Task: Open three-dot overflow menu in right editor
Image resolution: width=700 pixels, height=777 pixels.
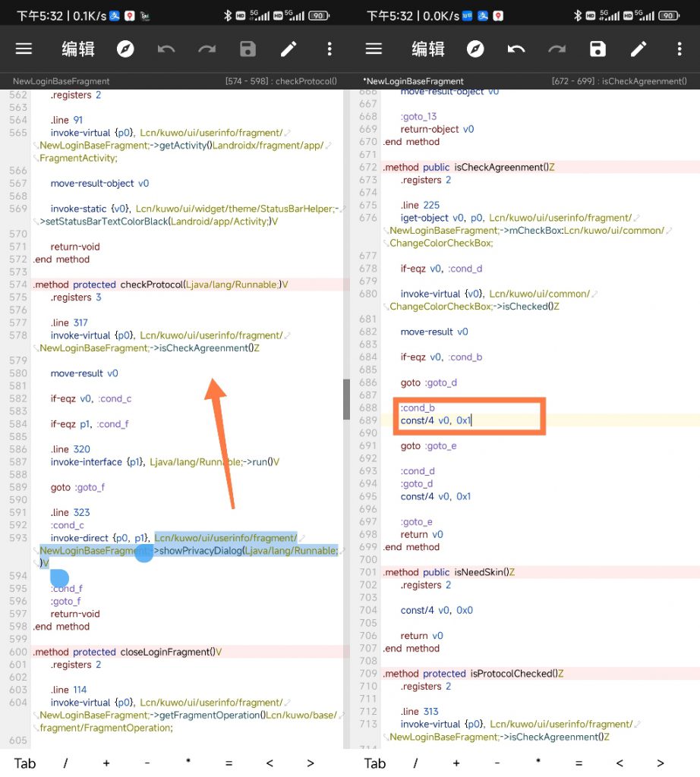Action: tap(680, 49)
